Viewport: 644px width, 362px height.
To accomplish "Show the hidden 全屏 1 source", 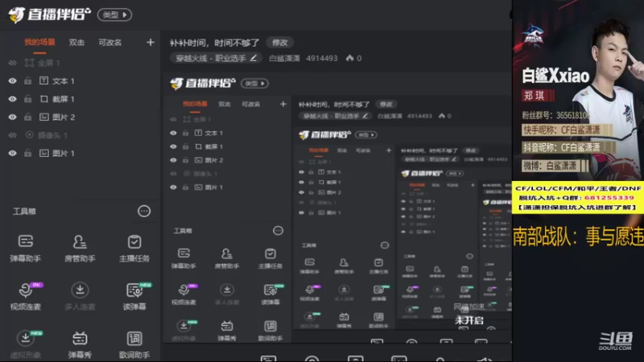I will tap(12, 63).
